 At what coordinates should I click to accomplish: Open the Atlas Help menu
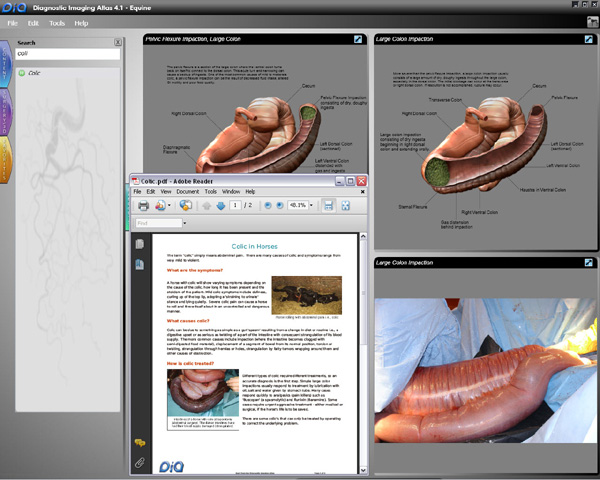(x=81, y=23)
